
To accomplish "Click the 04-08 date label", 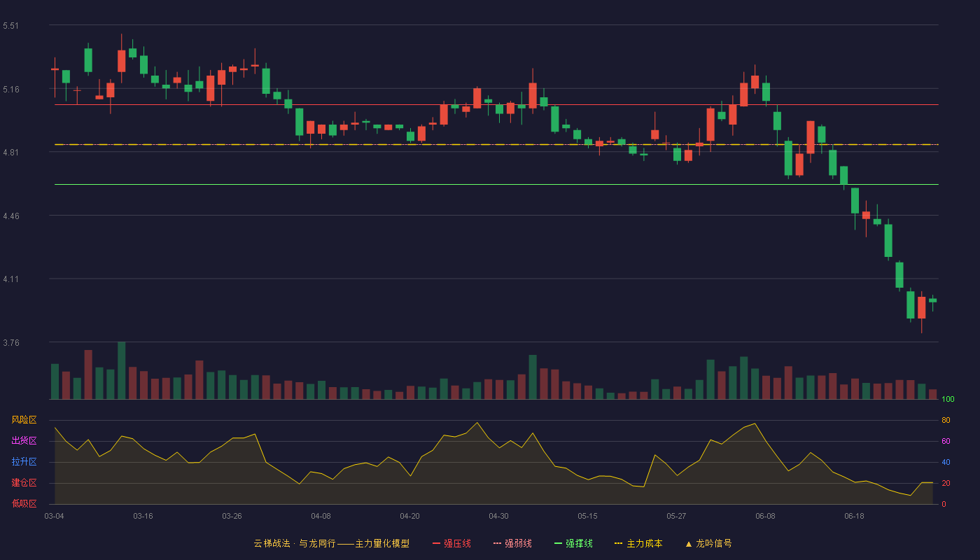I will (321, 516).
